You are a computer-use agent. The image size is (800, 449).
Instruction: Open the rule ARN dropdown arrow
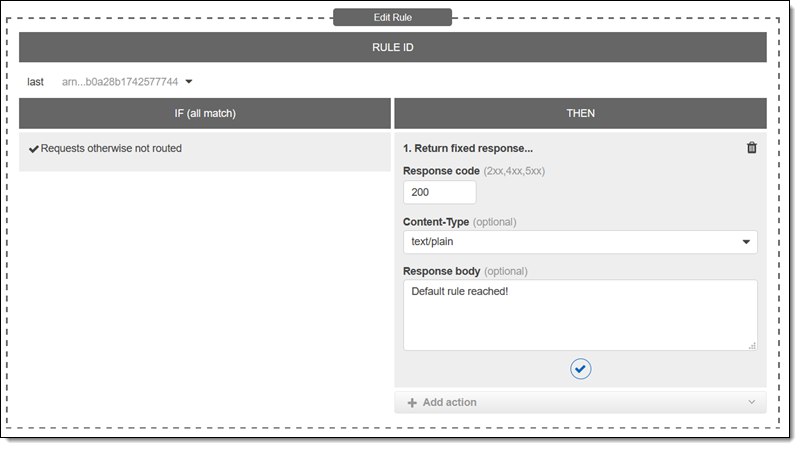pos(189,82)
